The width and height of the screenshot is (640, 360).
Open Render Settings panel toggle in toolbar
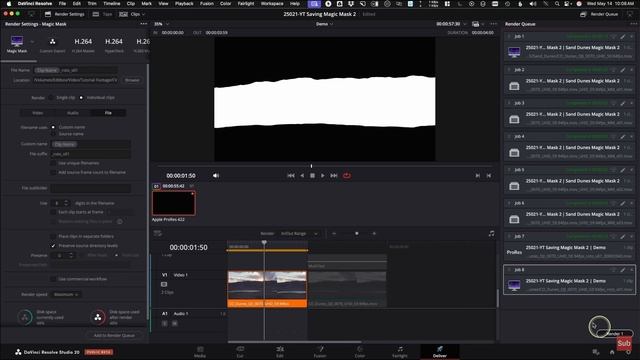click(x=64, y=14)
